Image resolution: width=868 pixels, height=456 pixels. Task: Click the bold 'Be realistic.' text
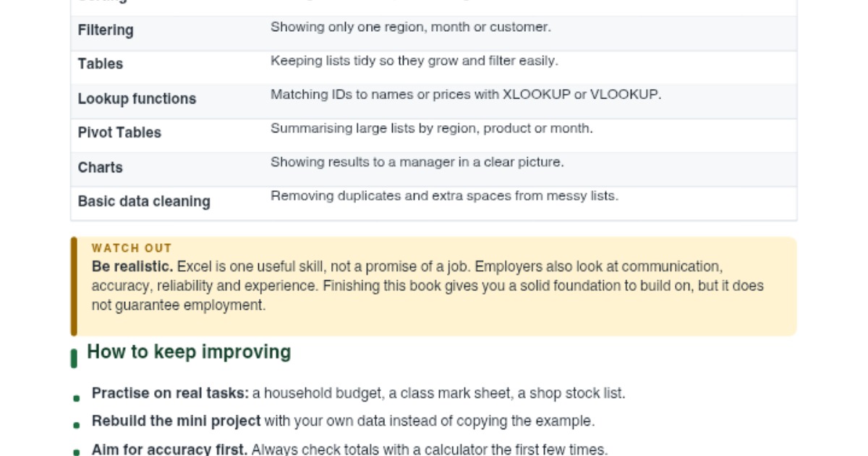click(x=132, y=266)
